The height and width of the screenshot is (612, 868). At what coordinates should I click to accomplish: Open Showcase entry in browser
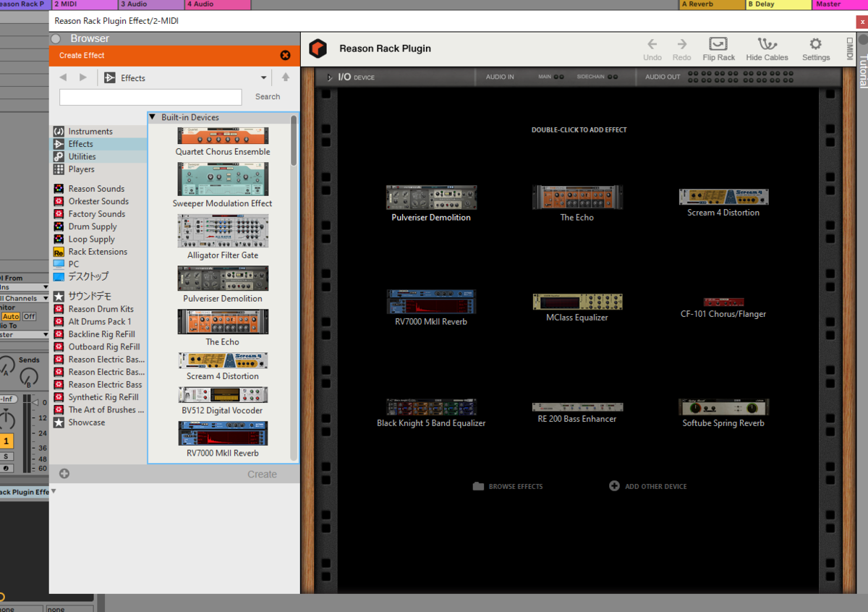pos(86,422)
